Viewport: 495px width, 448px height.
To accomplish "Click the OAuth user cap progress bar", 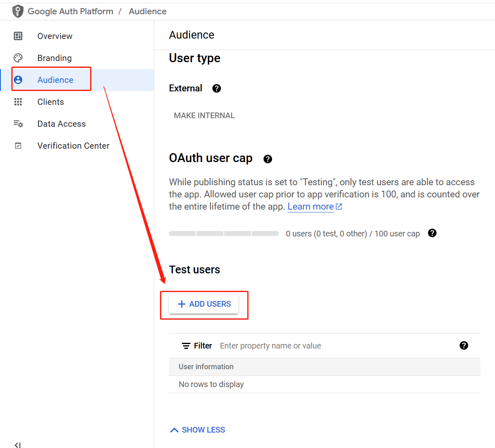I will [x=223, y=233].
